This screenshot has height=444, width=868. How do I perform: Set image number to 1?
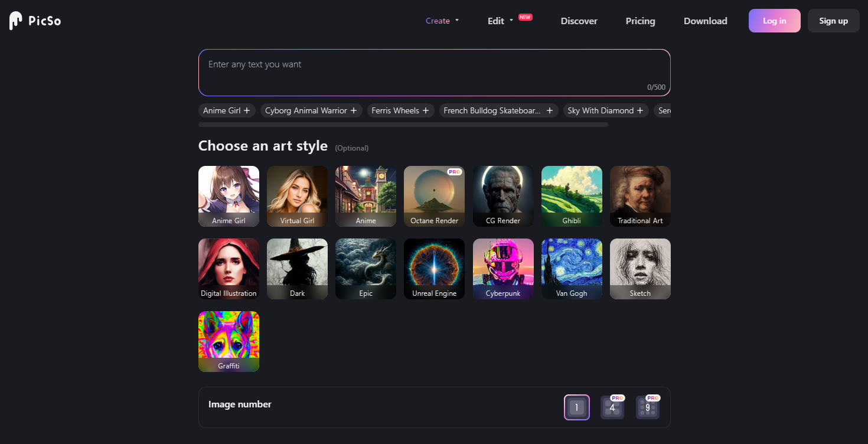point(577,407)
